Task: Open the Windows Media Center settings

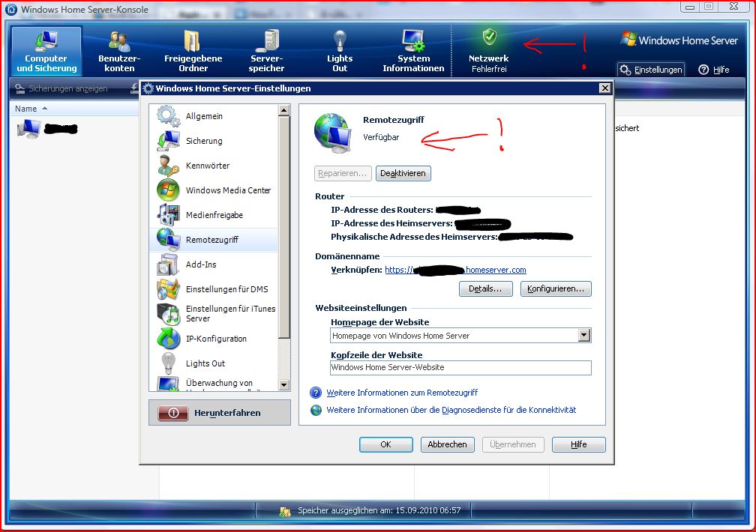Action: [214, 190]
